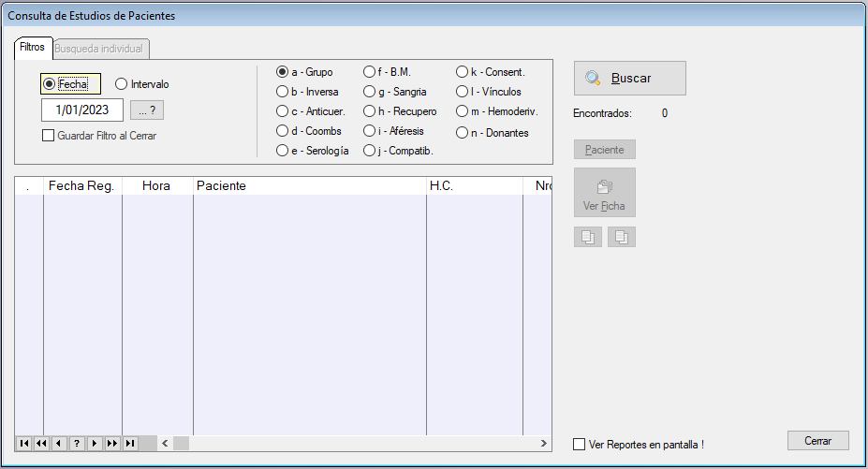This screenshot has height=469, width=868.
Task: Click the Buscar search button
Action: pos(629,79)
